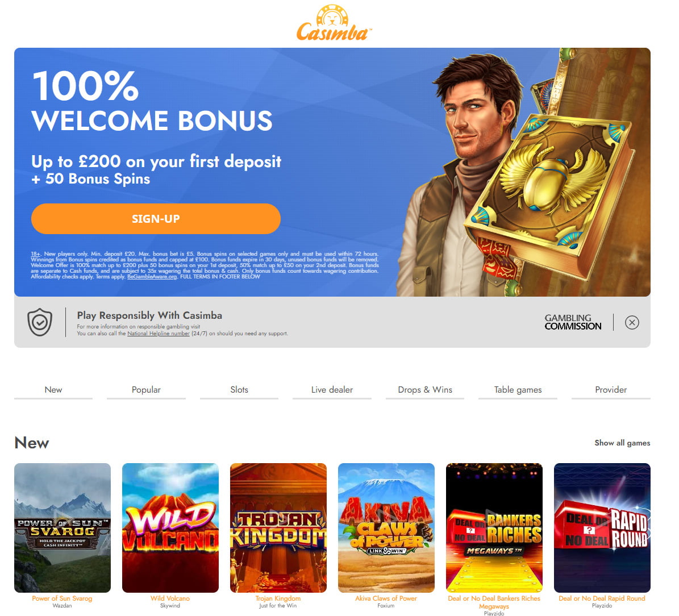This screenshot has width=679, height=616.
Task: Select the Table games tab
Action: pos(518,390)
